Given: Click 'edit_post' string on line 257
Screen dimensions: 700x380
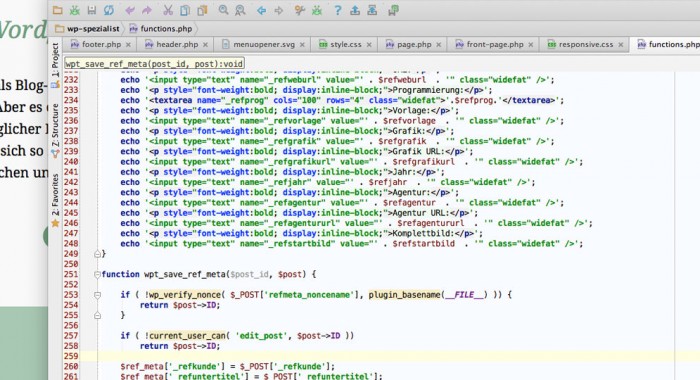Looking at the screenshot, I should point(262,336).
